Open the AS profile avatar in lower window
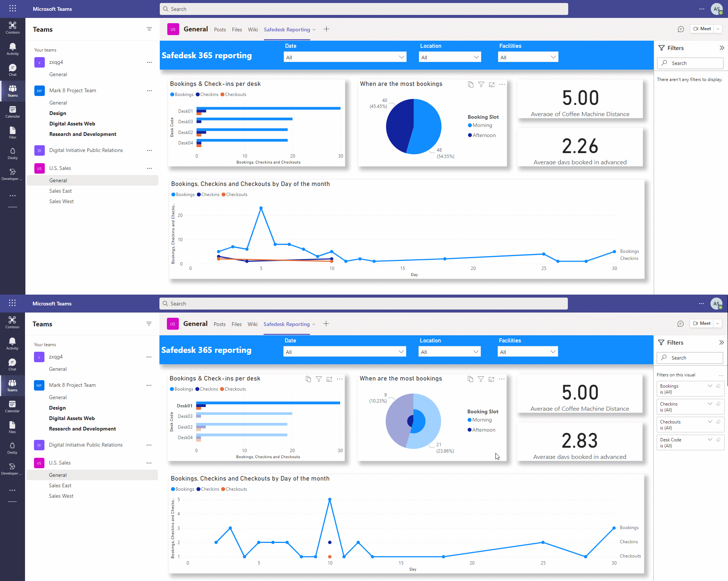The height and width of the screenshot is (581, 728). 716,304
